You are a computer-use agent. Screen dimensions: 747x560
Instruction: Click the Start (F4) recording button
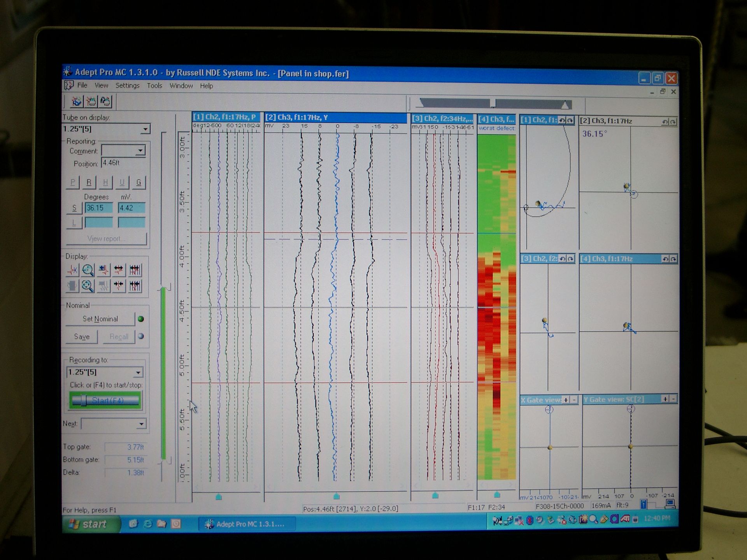point(105,401)
